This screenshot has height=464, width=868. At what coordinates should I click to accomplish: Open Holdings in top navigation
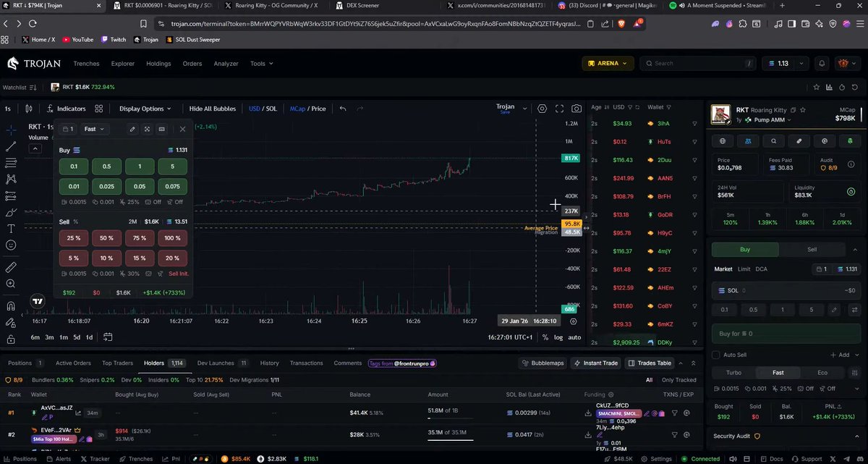pyautogui.click(x=158, y=64)
